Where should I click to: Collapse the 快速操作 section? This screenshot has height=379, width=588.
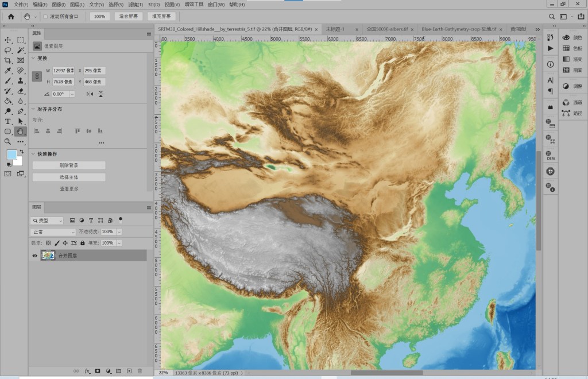34,154
